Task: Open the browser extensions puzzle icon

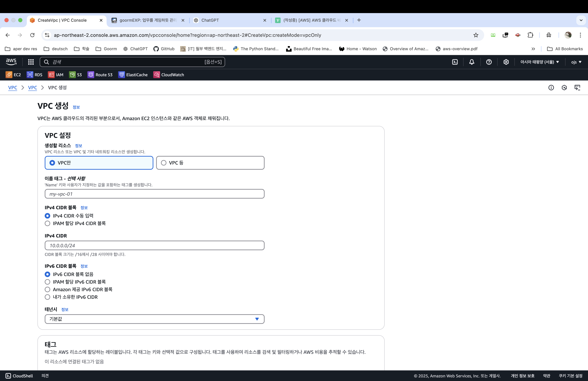Action: coord(530,35)
